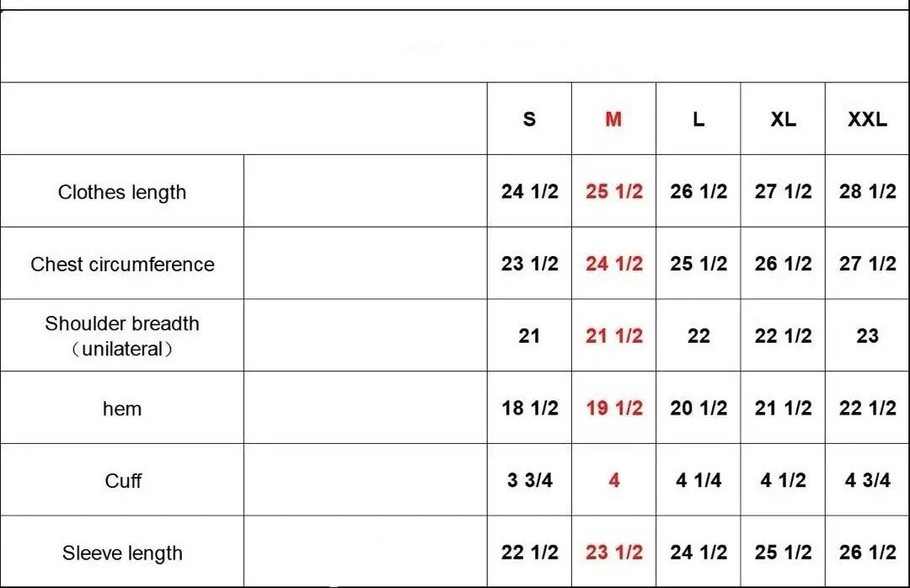Screen dimensions: 910x588
Task: Select the XXL size column header
Action: 867,120
